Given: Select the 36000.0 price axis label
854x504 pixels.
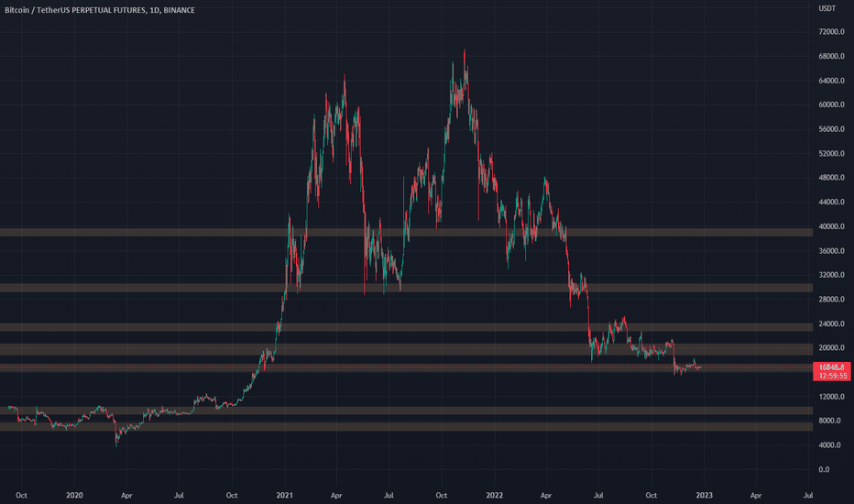Looking at the screenshot, I should click(x=831, y=251).
